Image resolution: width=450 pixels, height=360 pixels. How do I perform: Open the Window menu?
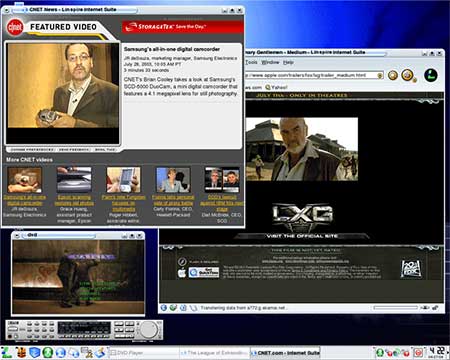click(270, 62)
